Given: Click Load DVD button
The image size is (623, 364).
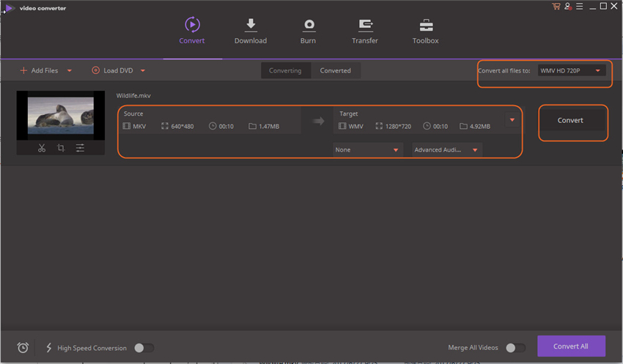Looking at the screenshot, I should (112, 70).
